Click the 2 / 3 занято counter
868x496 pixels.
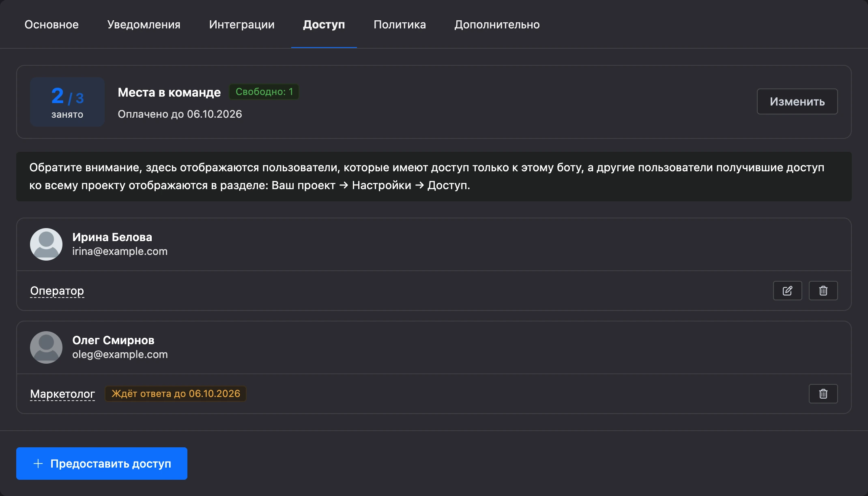(67, 102)
